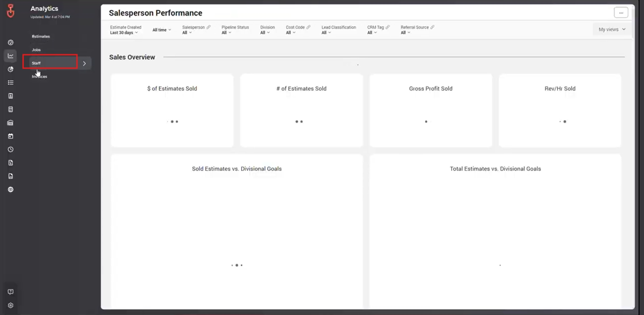Image resolution: width=644 pixels, height=315 pixels.
Task: Open the three-dot options button top right
Action: point(621,12)
